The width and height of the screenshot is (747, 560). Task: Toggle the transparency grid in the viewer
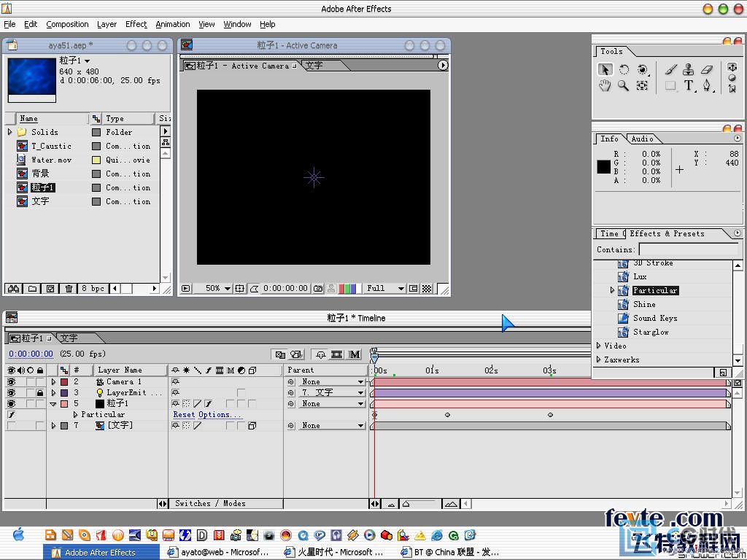click(x=427, y=289)
